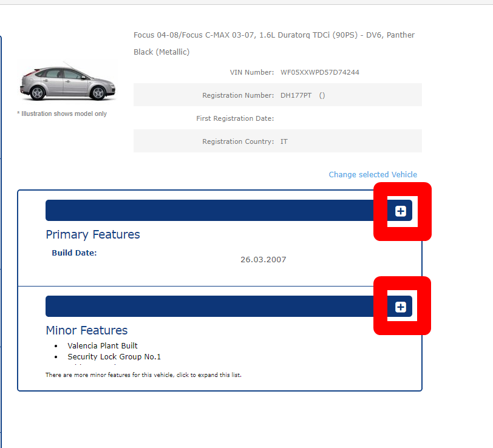Screen dimensions: 493x448
Task: Click the Registration Country value IT
Action: coord(284,141)
